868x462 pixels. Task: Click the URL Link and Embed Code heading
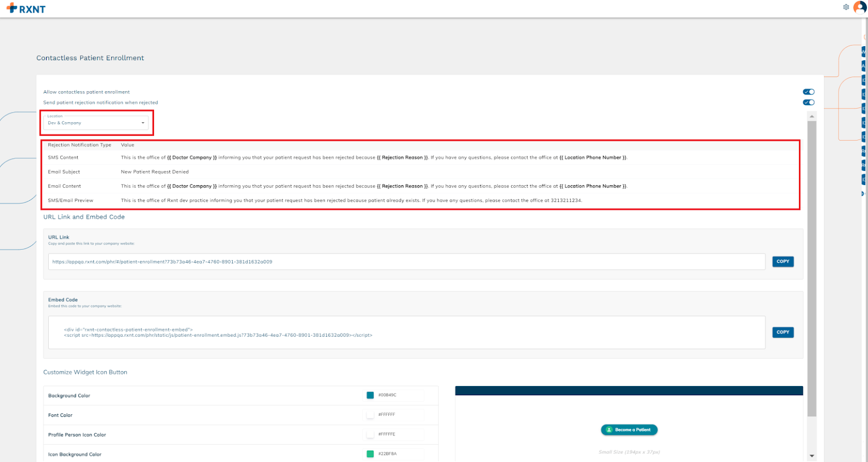click(84, 217)
